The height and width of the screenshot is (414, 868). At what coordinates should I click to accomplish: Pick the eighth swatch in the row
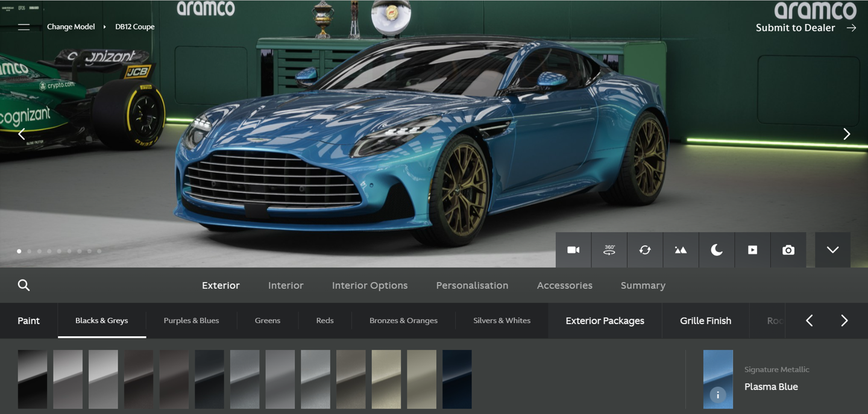tap(281, 380)
